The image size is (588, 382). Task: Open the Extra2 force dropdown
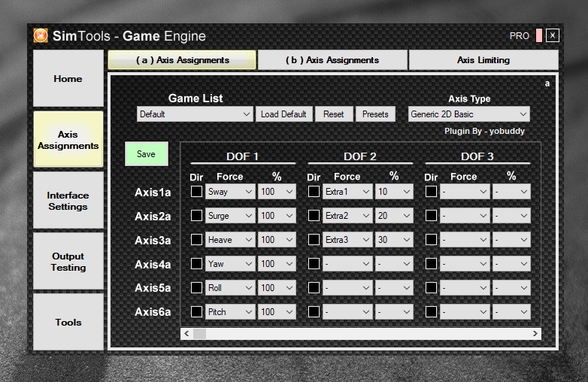(347, 216)
